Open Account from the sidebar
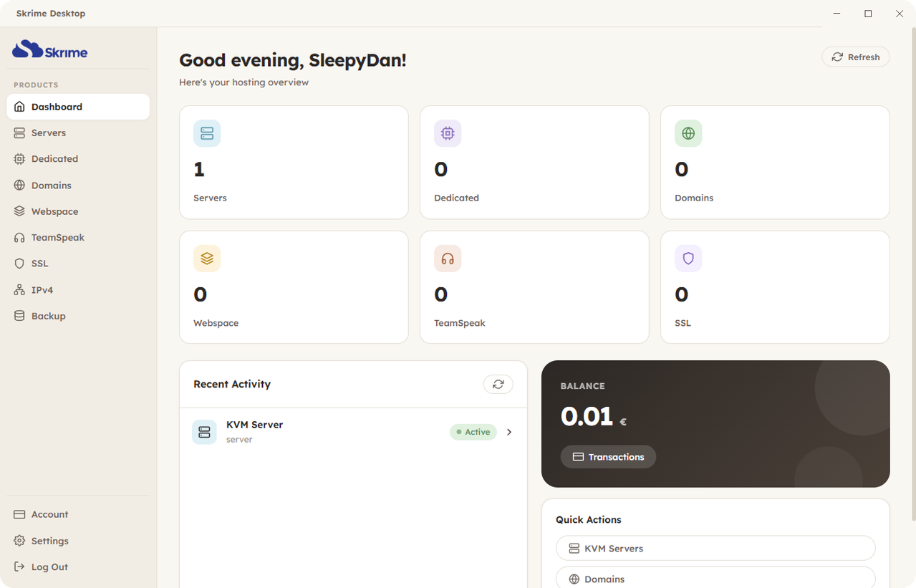Image resolution: width=916 pixels, height=588 pixels. [x=78, y=514]
